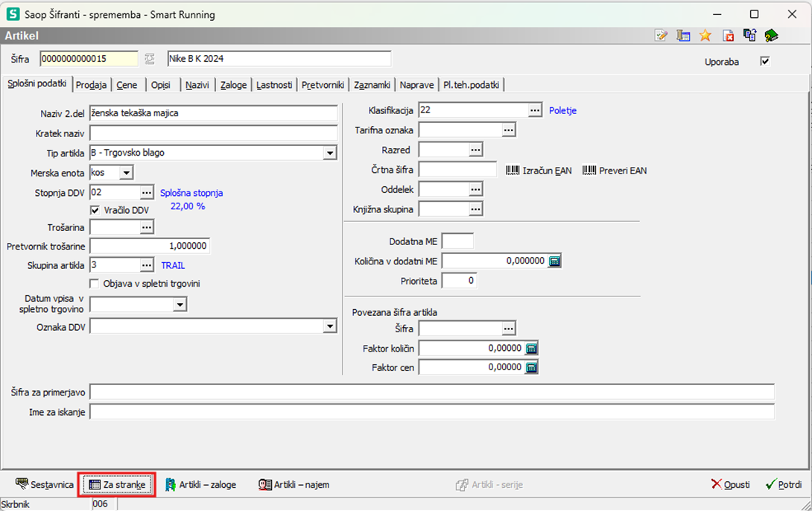Switch to the Zaznamki tab
Viewport: 812px width, 511px height.
tap(372, 85)
